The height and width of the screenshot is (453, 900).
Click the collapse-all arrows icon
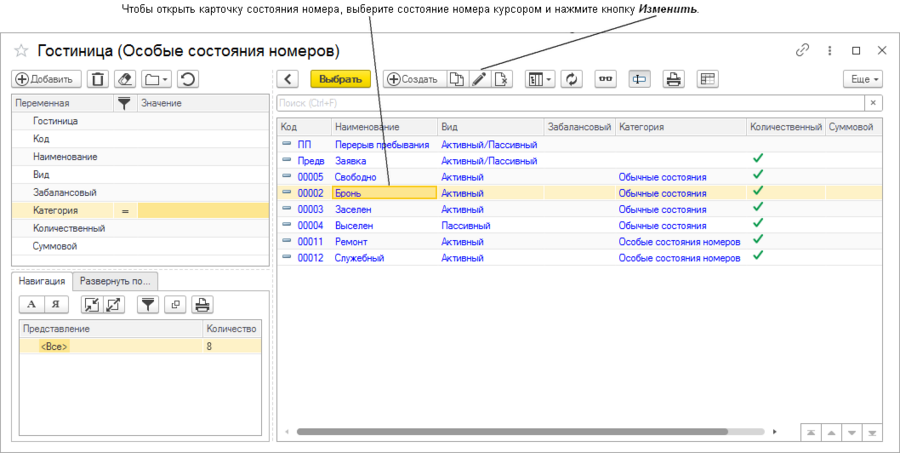[x=92, y=304]
